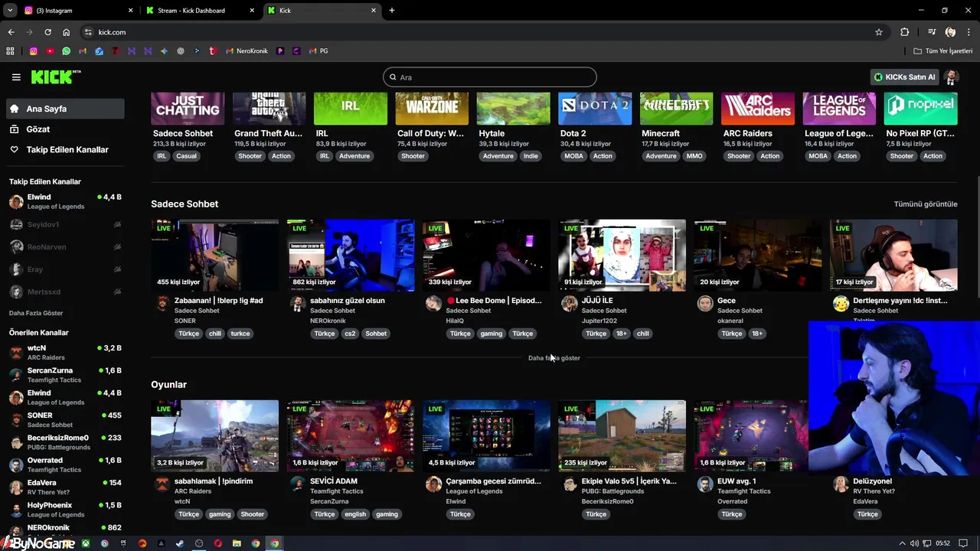Expand Tüm Yer İşaretleri folder
The height and width of the screenshot is (551, 980).
(943, 51)
